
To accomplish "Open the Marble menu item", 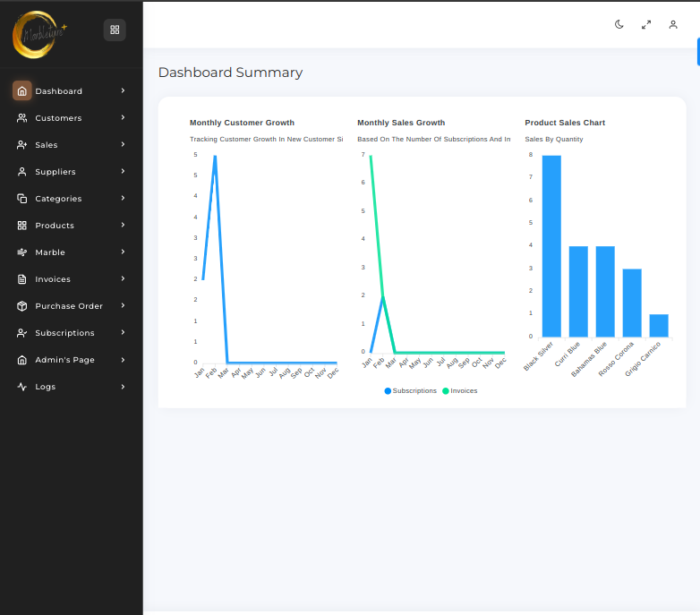I will (71, 252).
